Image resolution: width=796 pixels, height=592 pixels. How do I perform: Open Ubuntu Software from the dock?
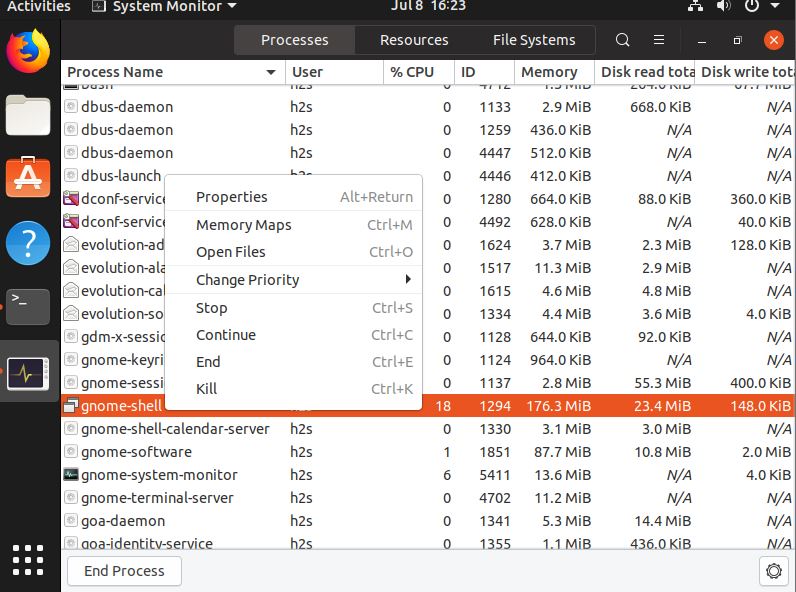28,177
